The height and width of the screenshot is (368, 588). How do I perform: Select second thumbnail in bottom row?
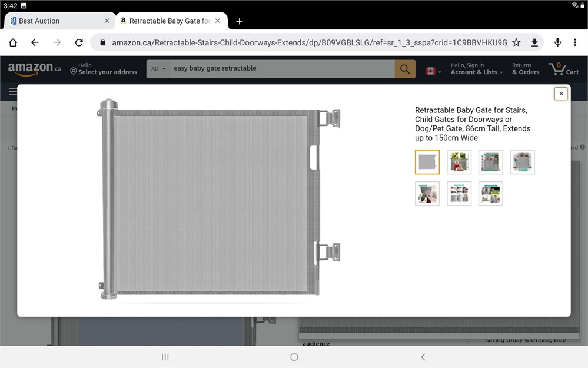459,194
